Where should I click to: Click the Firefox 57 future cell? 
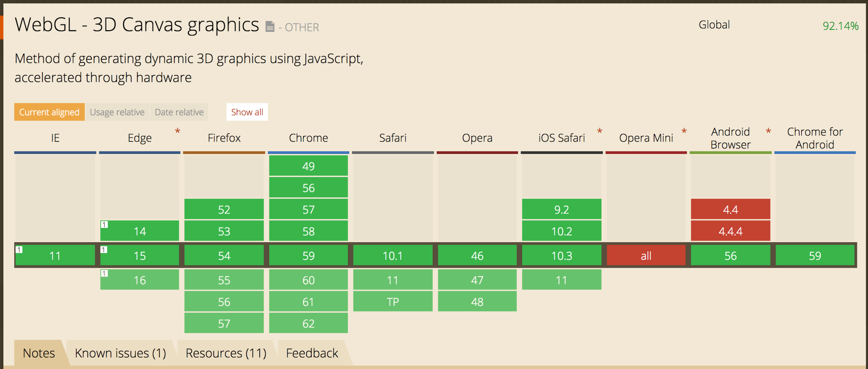click(224, 323)
